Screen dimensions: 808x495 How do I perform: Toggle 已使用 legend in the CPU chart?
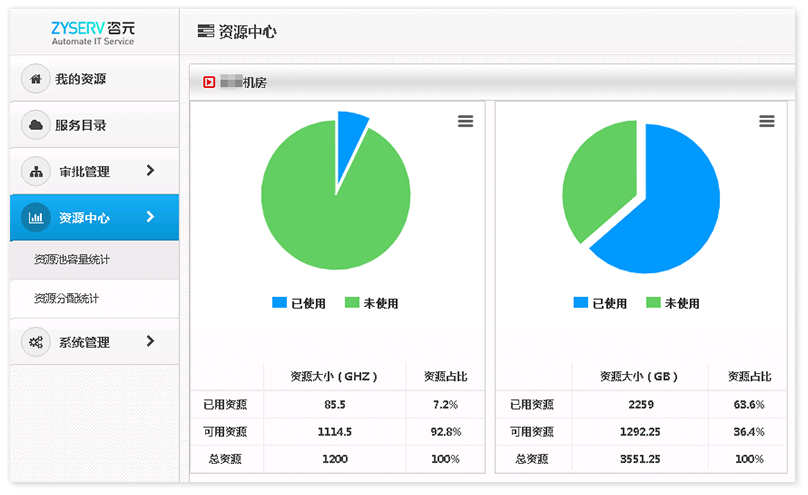299,303
